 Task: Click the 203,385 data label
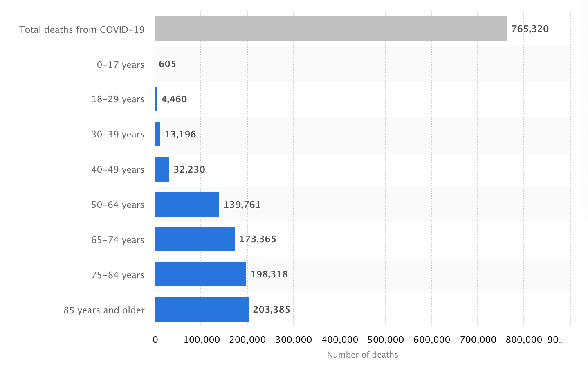[272, 309]
